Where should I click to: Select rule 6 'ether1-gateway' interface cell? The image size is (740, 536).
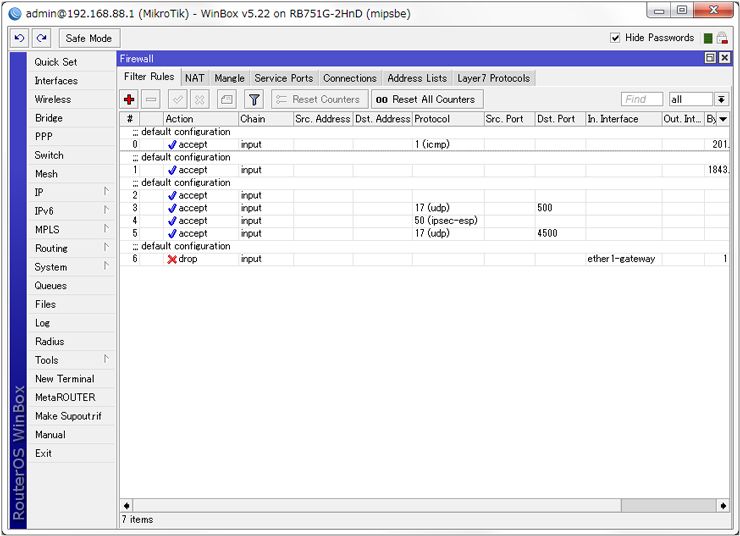(623, 259)
